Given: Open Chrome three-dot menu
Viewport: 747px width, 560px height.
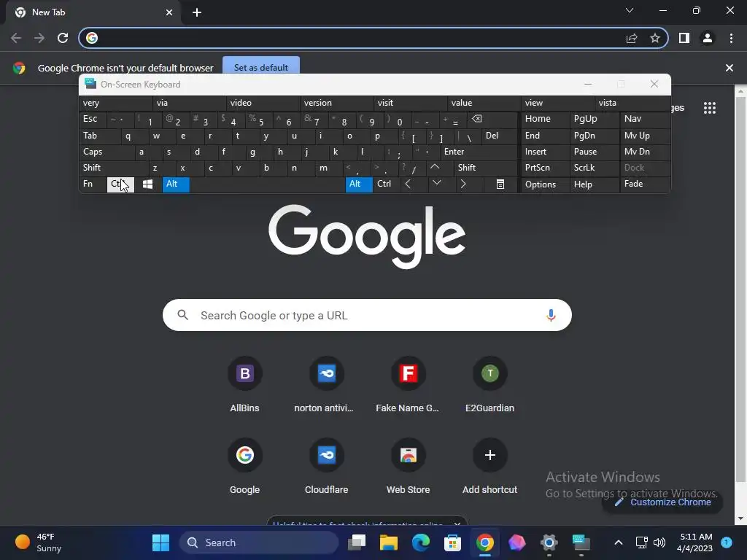Looking at the screenshot, I should coord(731,38).
